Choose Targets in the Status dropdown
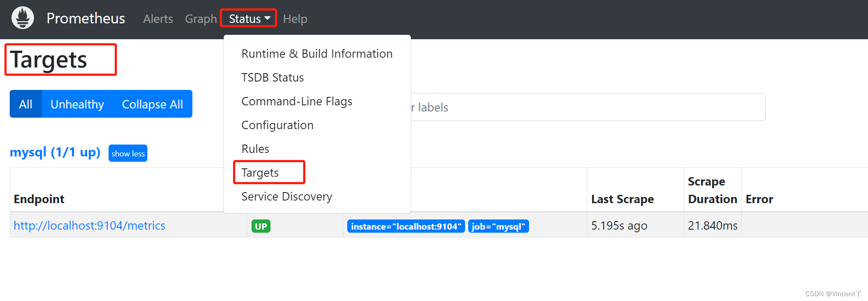The image size is (868, 301). (x=260, y=173)
